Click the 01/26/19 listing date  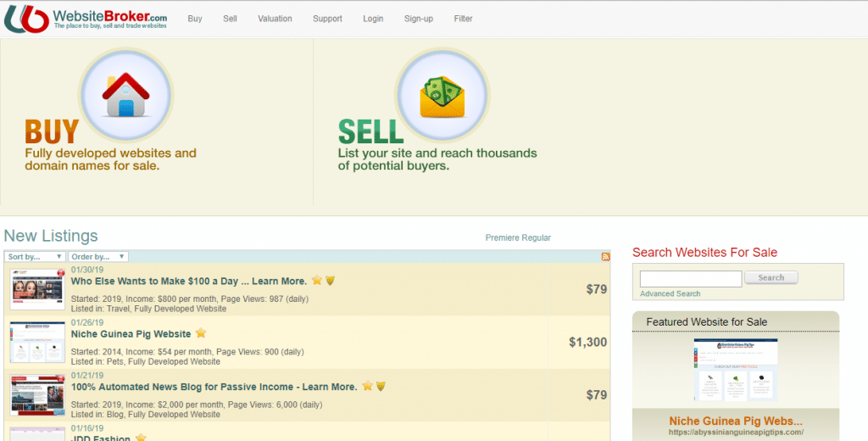coord(87,322)
